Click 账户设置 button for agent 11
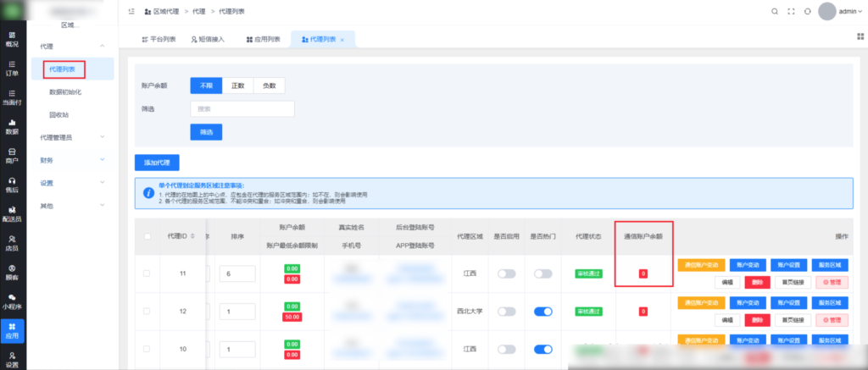The width and height of the screenshot is (868, 370). (x=789, y=265)
